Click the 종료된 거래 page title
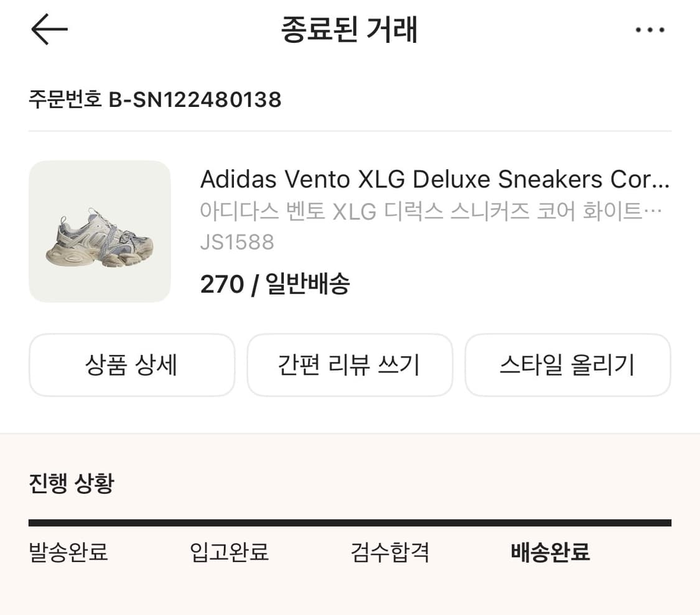The width and height of the screenshot is (700, 615). (349, 30)
